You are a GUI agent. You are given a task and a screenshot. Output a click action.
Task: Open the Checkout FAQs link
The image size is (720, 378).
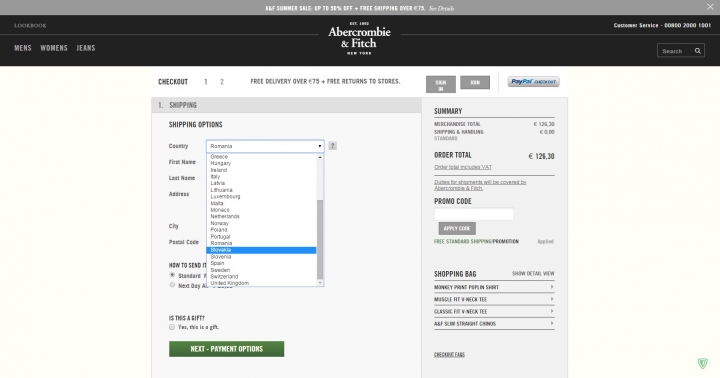pos(449,355)
